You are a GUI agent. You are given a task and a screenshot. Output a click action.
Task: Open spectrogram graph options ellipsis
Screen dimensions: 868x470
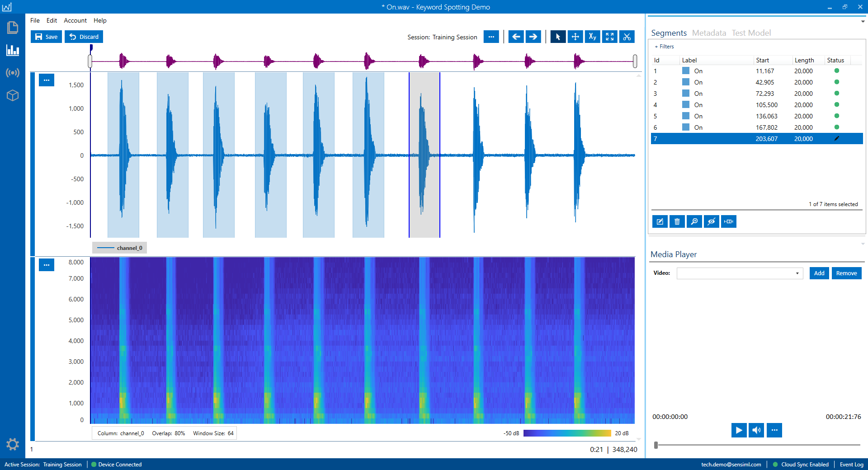pos(47,265)
